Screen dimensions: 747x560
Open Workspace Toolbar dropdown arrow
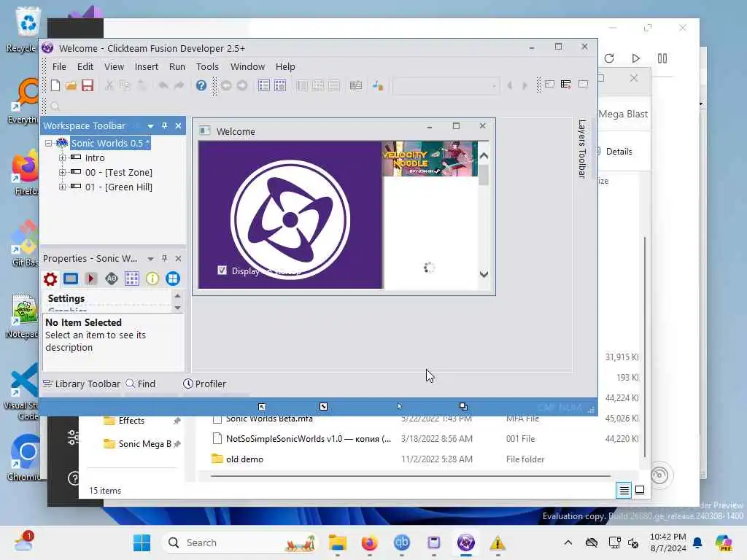click(x=150, y=125)
